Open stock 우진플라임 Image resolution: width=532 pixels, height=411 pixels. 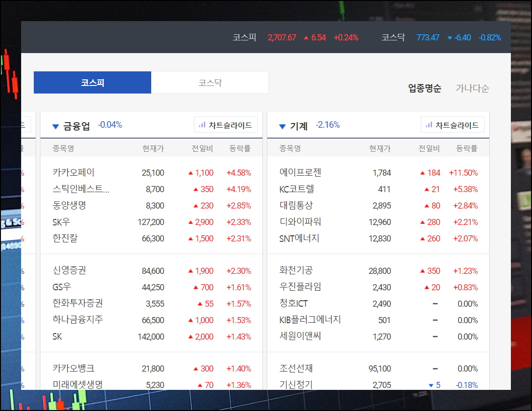coord(300,287)
